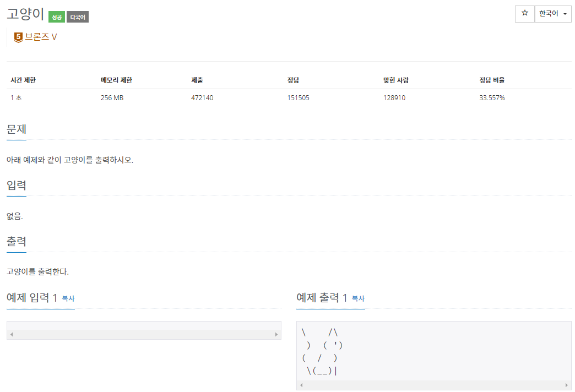575x392 pixels.
Task: Click left arrow of example output scrollbar
Action: coord(301,385)
